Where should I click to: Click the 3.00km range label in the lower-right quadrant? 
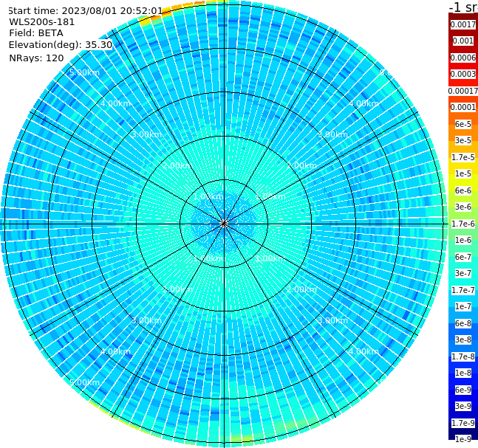332,320
